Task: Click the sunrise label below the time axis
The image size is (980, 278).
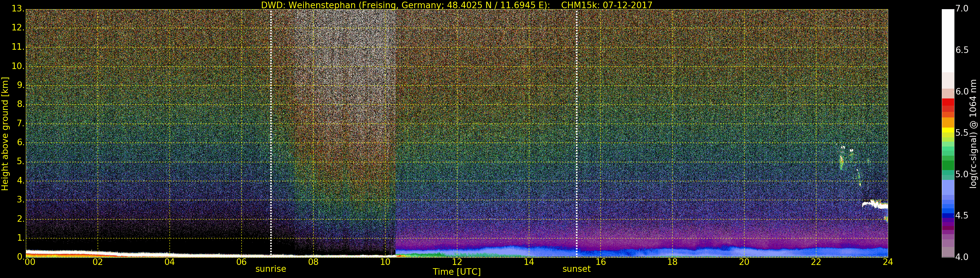Action: click(x=270, y=269)
